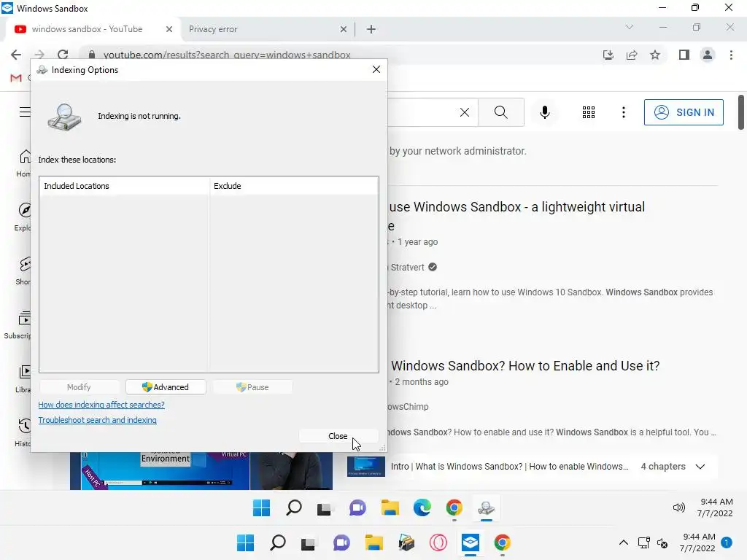Expand 4 chapters chevron
The height and width of the screenshot is (560, 747).
[700, 467]
